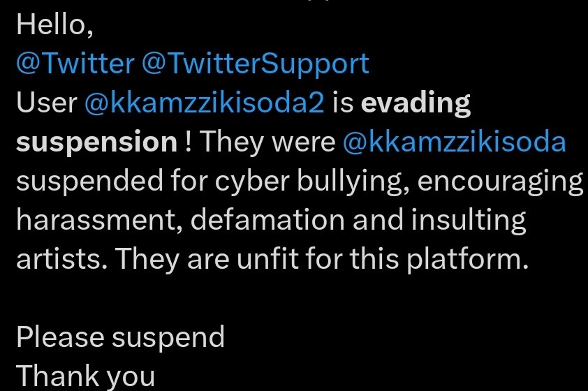This screenshot has width=588, height=391.
Task: Click the bold word "evading"
Action: pos(416,103)
